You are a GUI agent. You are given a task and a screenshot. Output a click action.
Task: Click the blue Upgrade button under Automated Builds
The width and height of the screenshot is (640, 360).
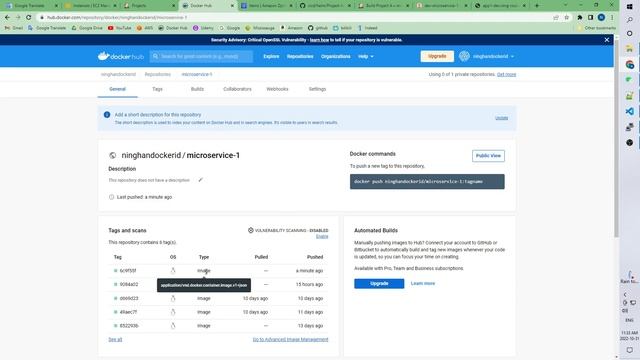point(379,284)
